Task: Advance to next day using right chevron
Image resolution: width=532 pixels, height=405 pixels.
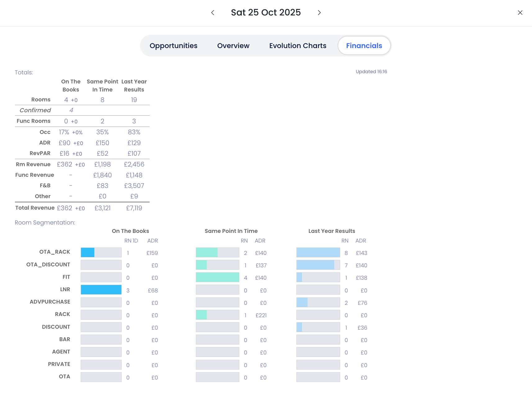Action: (x=319, y=13)
